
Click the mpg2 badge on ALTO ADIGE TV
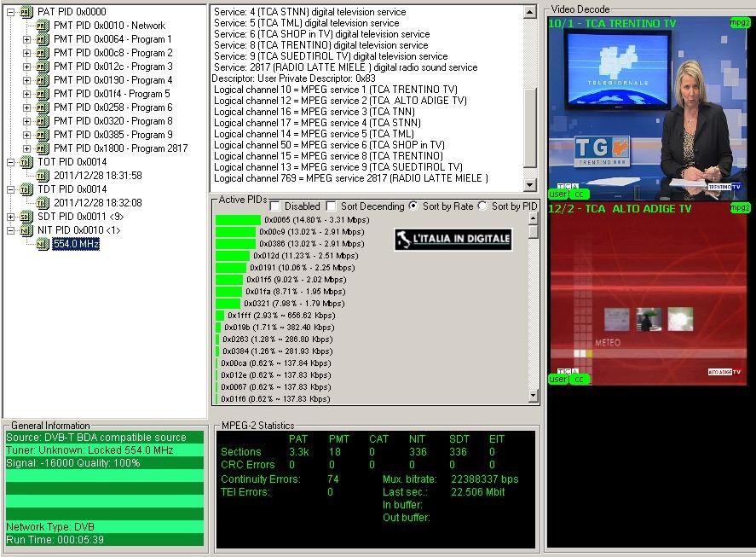[739, 208]
